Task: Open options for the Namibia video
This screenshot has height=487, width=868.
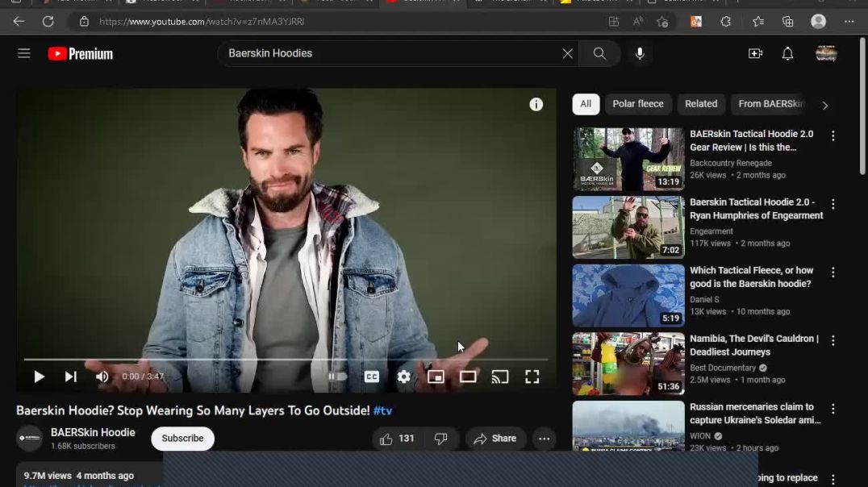Action: tap(833, 339)
